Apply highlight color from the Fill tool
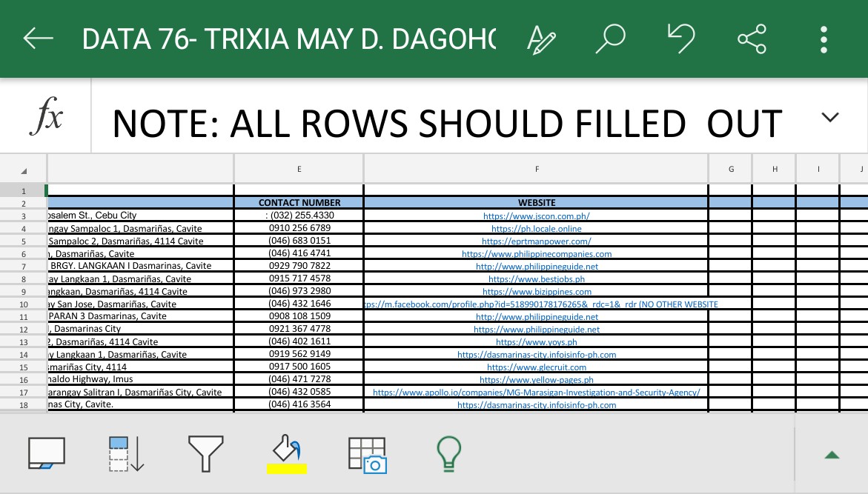 click(x=287, y=454)
